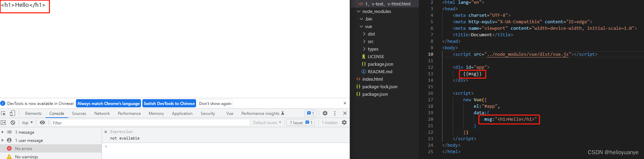
Task: Switch to the Vue tab
Action: (230, 114)
